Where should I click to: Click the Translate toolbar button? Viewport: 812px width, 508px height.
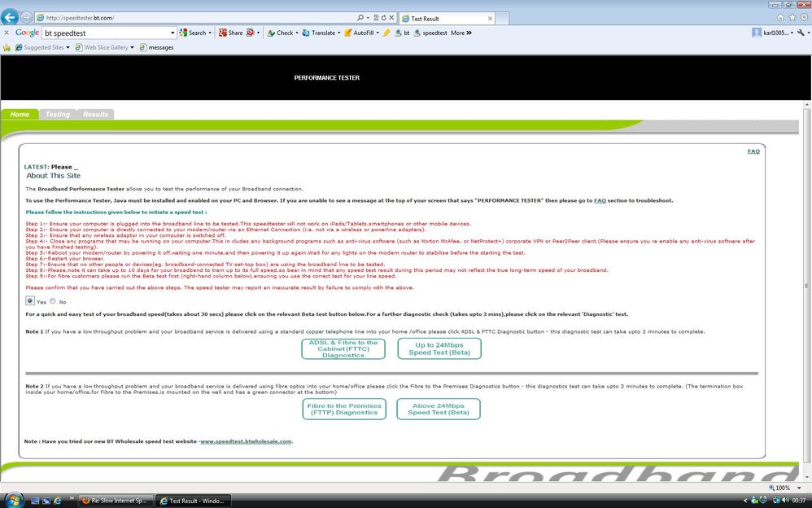319,33
